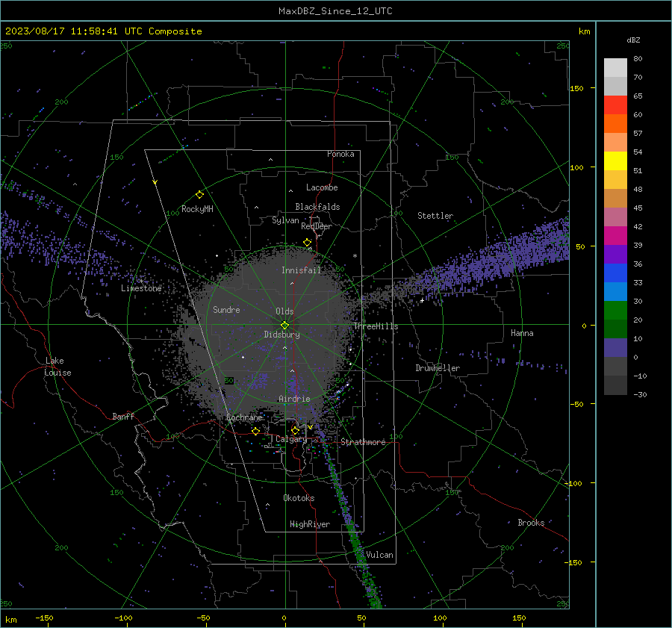Click the white plus marker southwest of Stettler
The height and width of the screenshot is (628, 672).
point(422,300)
